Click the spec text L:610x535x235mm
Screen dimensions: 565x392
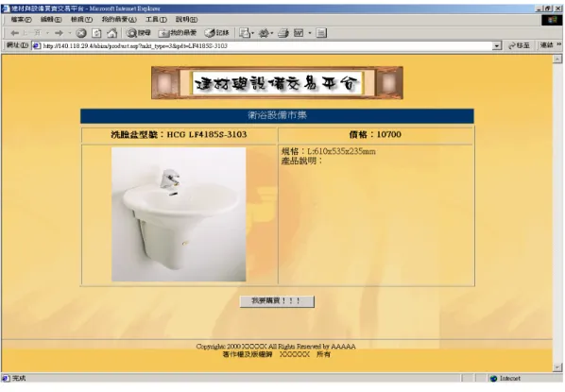coord(341,151)
